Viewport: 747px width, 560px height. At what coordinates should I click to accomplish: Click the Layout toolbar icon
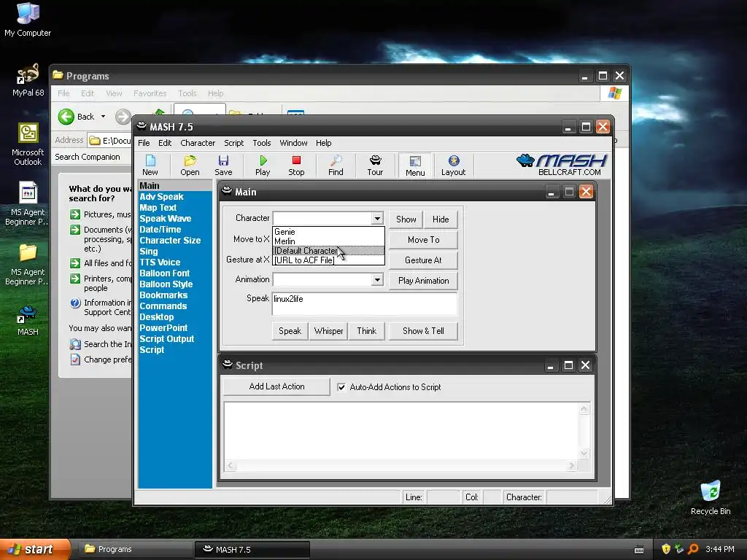coord(453,166)
